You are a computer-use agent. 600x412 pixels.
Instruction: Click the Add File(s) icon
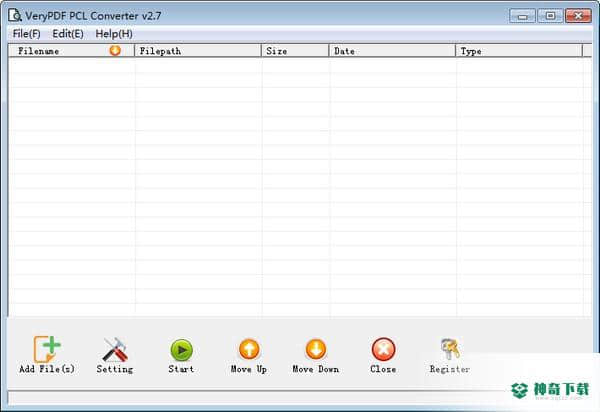point(47,349)
